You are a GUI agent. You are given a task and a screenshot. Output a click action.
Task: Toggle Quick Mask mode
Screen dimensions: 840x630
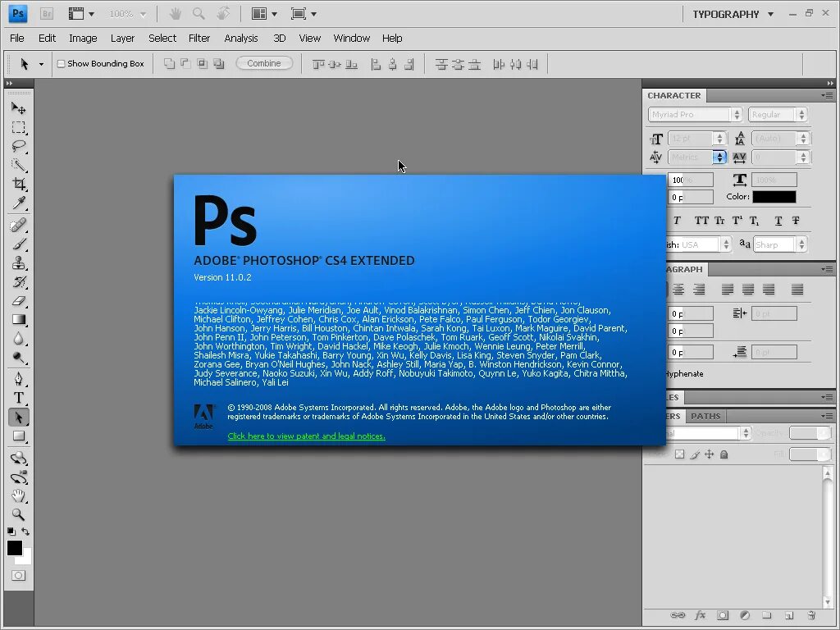point(19,575)
